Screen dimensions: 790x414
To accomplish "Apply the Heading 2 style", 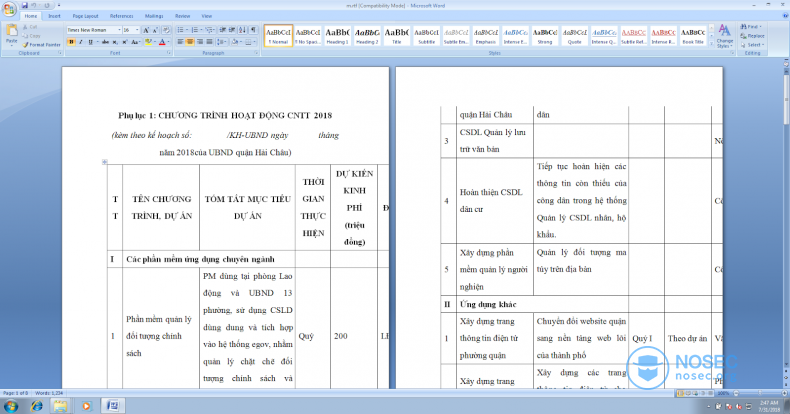I will (367, 36).
